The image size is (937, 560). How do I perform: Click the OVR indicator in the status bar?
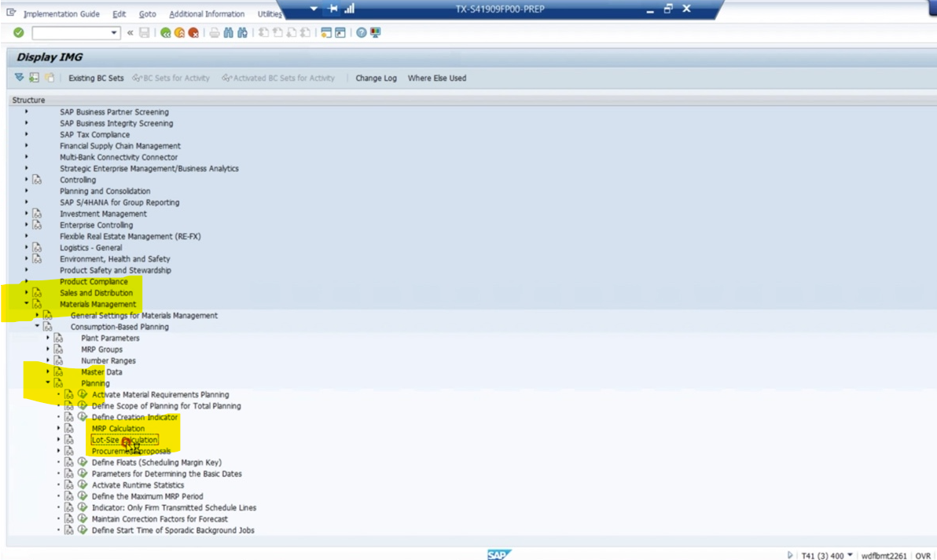923,556
